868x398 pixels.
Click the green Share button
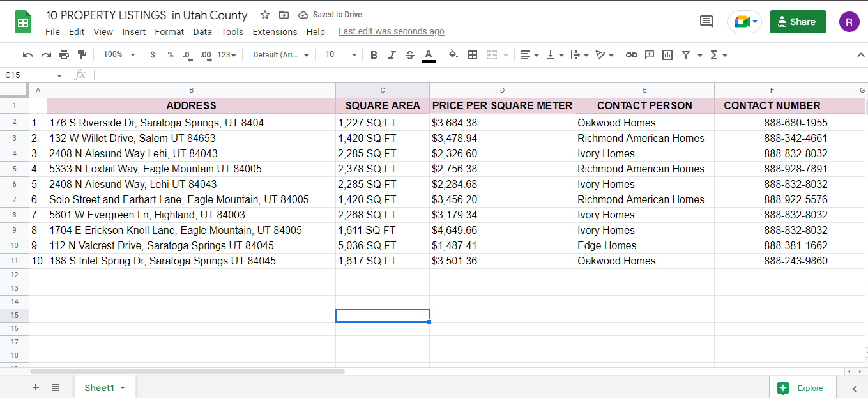click(797, 22)
